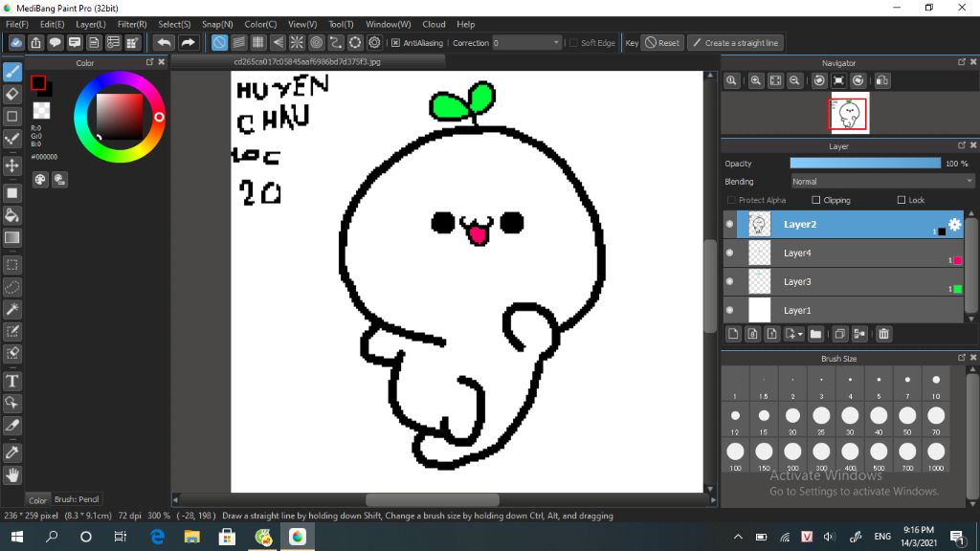
Task: Open the File menu
Action: (17, 24)
